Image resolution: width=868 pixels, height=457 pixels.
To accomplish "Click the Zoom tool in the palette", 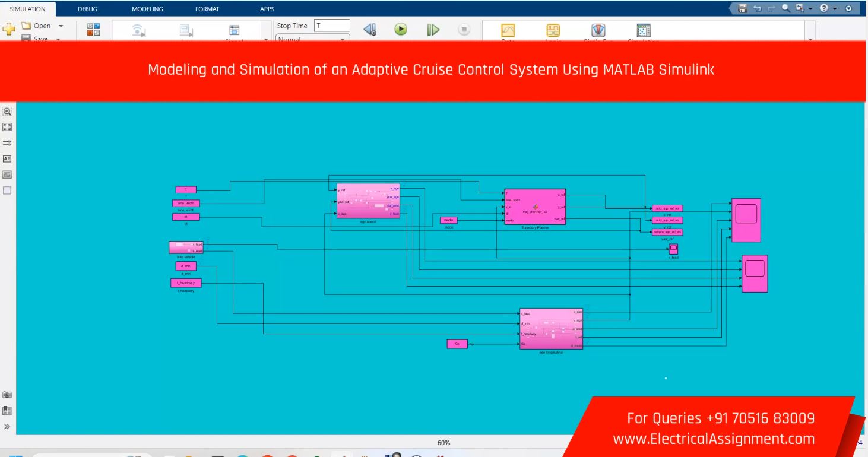I will tap(8, 111).
